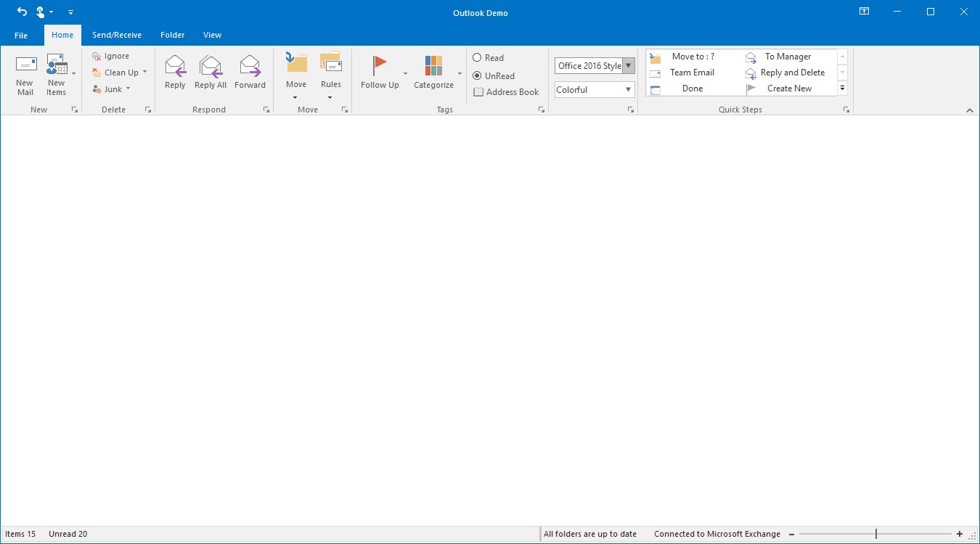This screenshot has height=544, width=980.
Task: Click the Reply All icon
Action: (211, 66)
